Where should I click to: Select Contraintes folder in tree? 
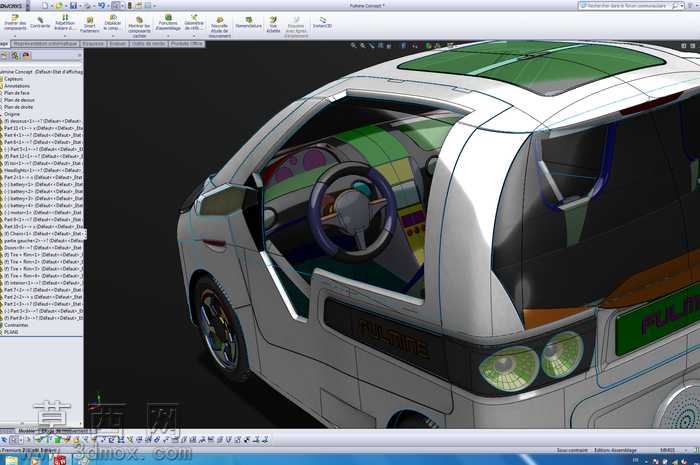[x=16, y=325]
